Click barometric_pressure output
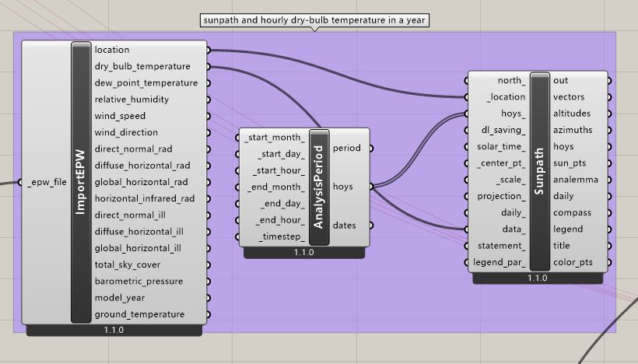 pos(138,282)
